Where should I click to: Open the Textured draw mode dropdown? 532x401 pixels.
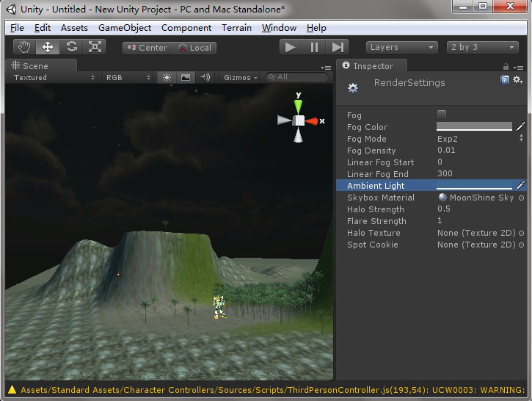click(x=53, y=77)
